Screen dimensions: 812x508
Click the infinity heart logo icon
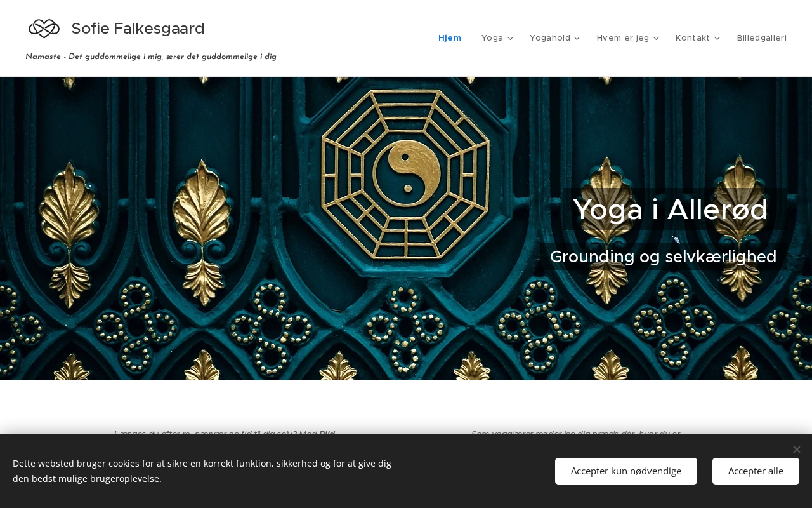(x=44, y=29)
